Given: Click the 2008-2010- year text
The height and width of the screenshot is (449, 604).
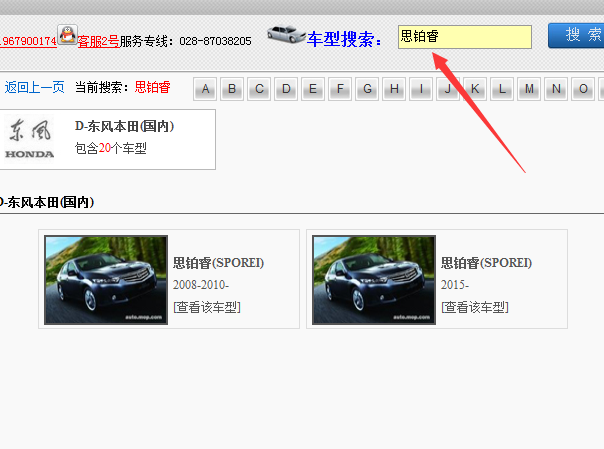Looking at the screenshot, I should (201, 285).
